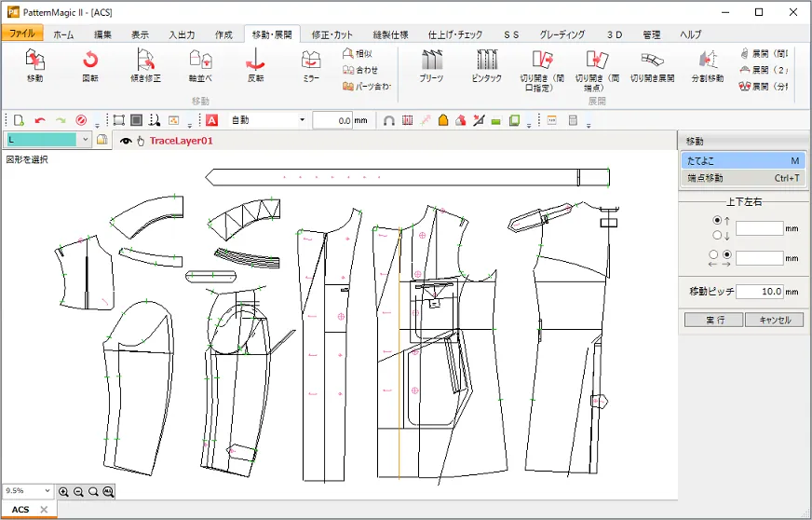The image size is (812, 520).
Task: Expand the 自動 dropdown in toolbar
Action: pos(302,120)
